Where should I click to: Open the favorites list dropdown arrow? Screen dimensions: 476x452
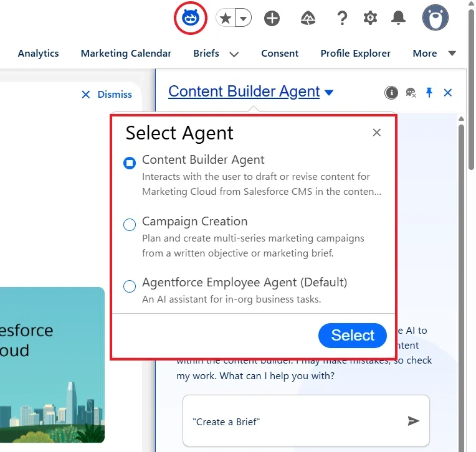(x=243, y=18)
